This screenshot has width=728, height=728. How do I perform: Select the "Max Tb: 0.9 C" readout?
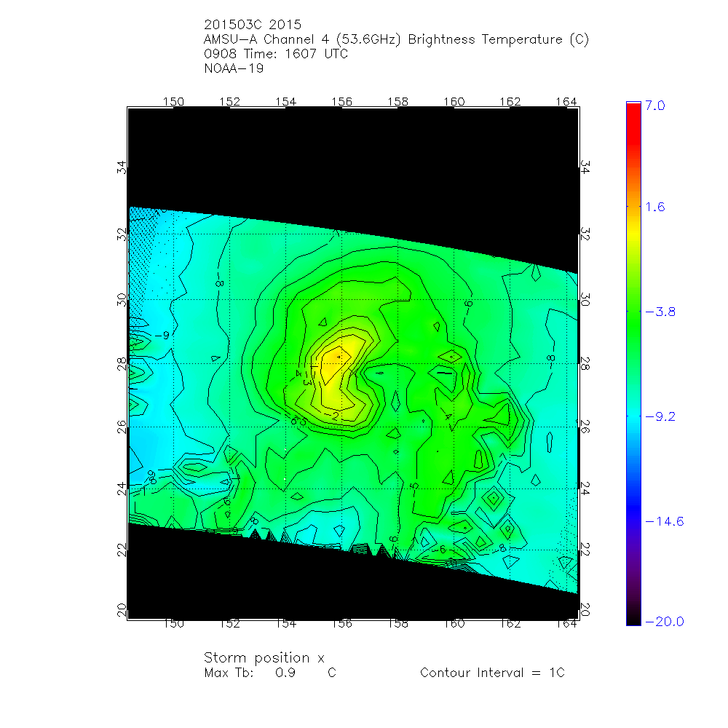tap(270, 673)
